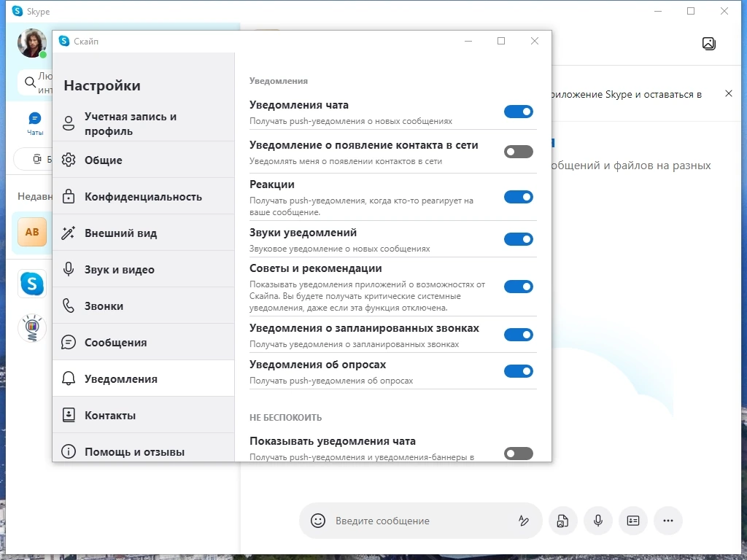747x560 pixels.
Task: Close the Скайп settings window
Action: (x=535, y=41)
